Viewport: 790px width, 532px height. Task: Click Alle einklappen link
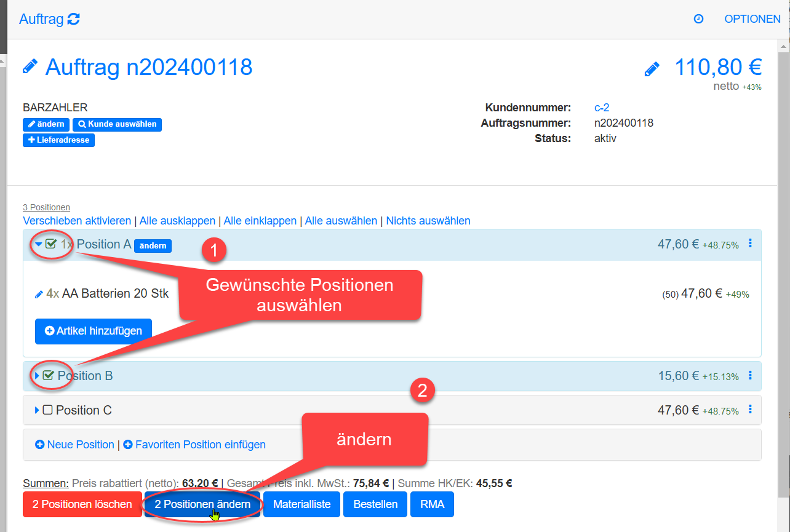click(260, 221)
